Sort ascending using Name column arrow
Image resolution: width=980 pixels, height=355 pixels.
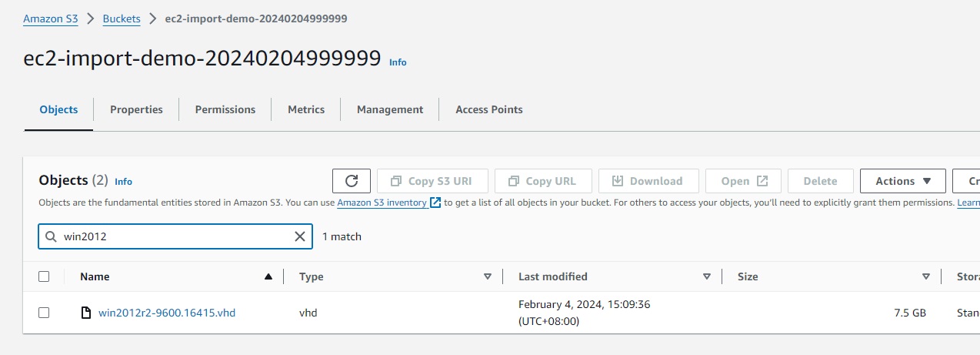click(x=268, y=276)
